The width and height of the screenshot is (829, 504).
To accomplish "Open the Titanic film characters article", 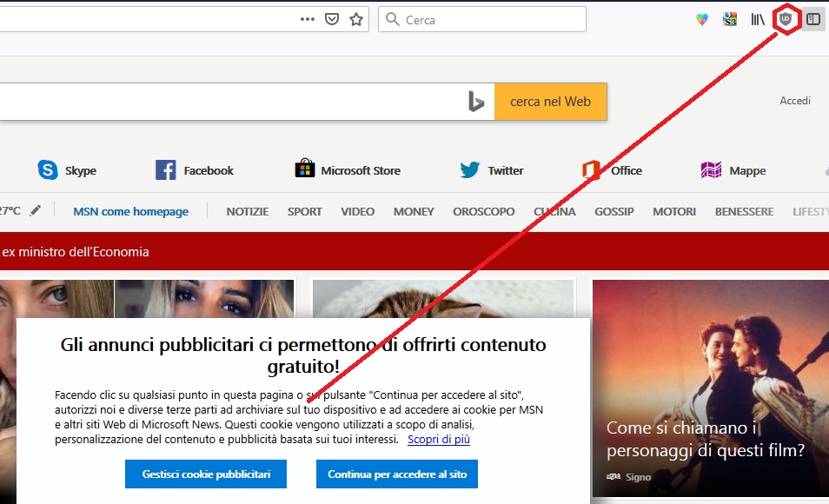I will click(711, 388).
